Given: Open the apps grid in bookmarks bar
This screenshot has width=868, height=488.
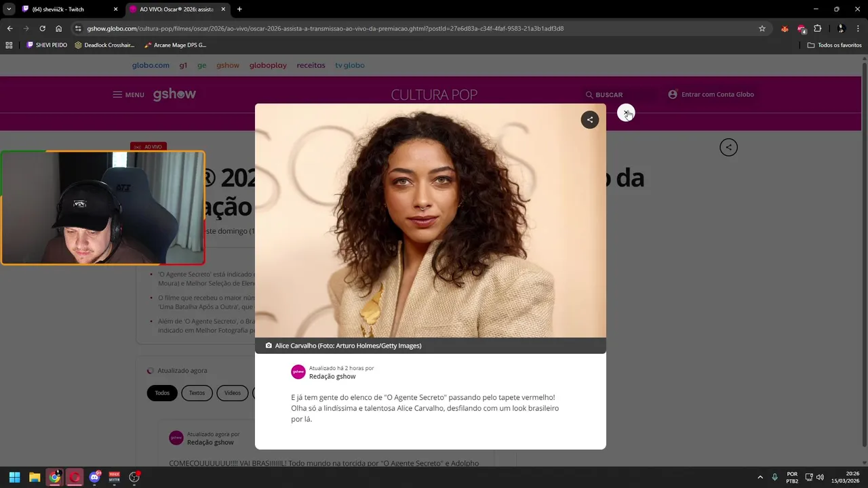Looking at the screenshot, I should click(9, 45).
